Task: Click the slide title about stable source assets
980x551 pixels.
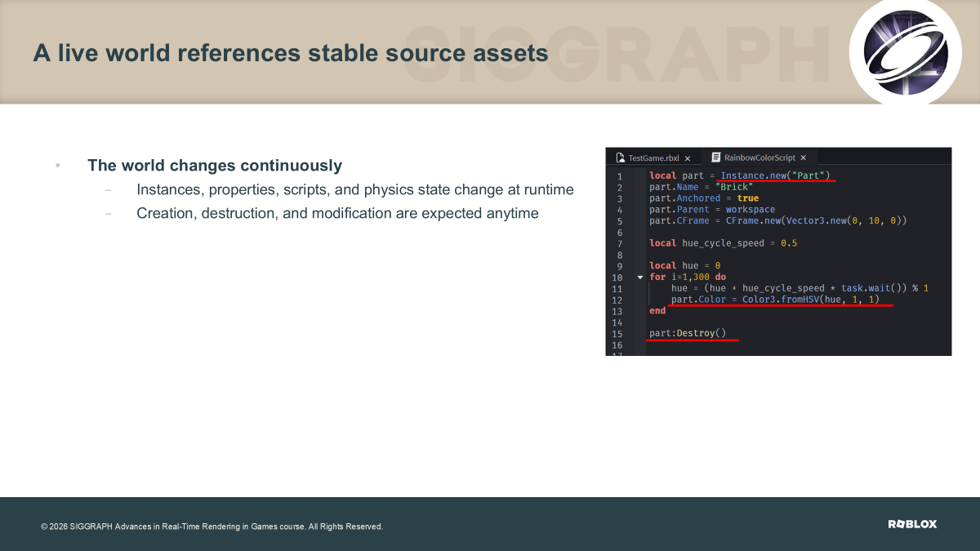Action: click(x=291, y=54)
